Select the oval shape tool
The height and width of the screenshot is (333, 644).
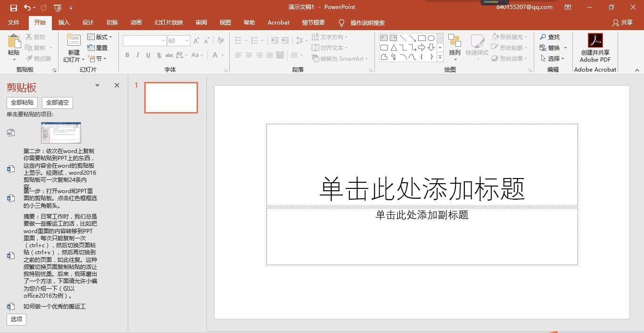click(x=430, y=38)
